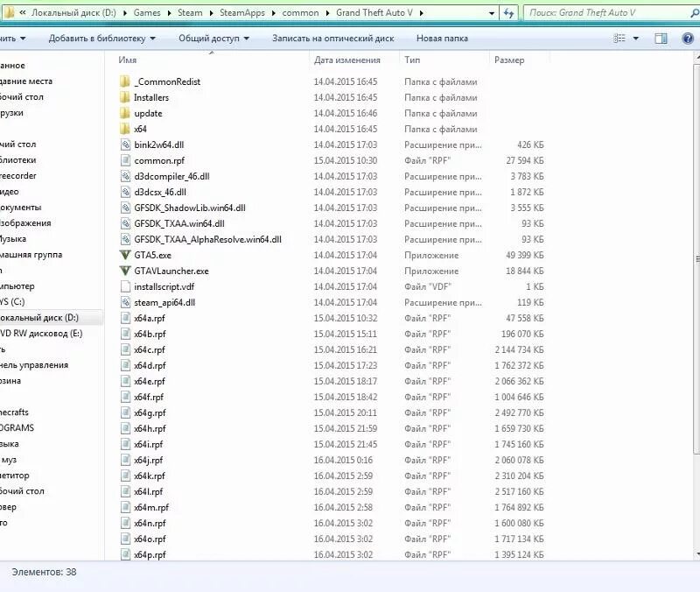The image size is (700, 592).
Task: Click the installscript.vdf file icon
Action: [125, 286]
